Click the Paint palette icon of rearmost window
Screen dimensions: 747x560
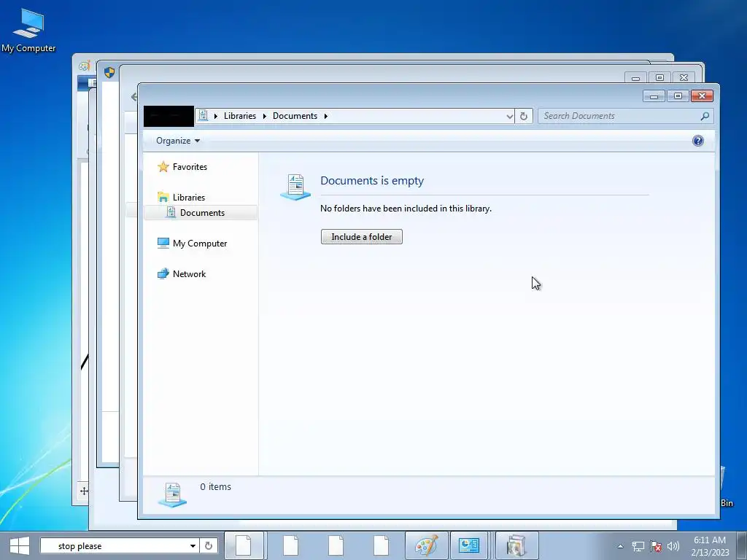click(85, 66)
